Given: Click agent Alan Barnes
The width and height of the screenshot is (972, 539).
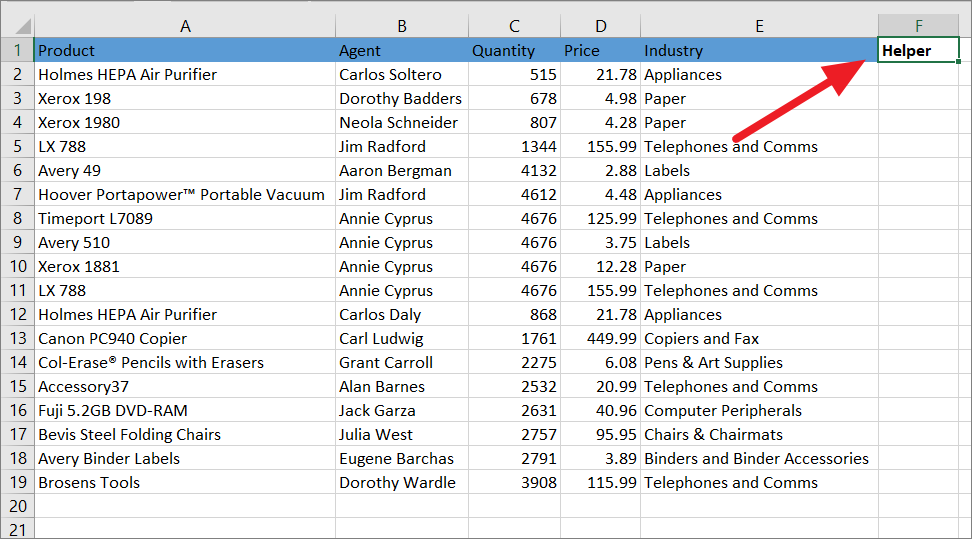Looking at the screenshot, I should point(402,386).
